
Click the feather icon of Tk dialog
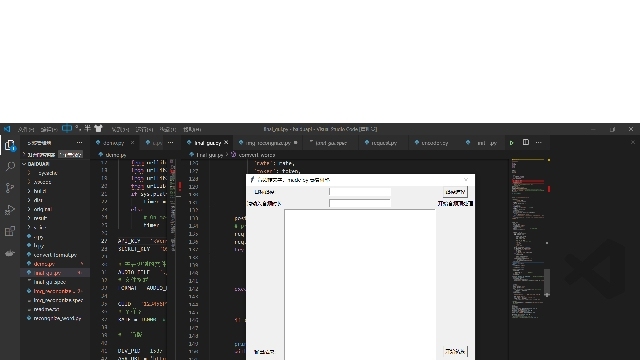(252, 180)
